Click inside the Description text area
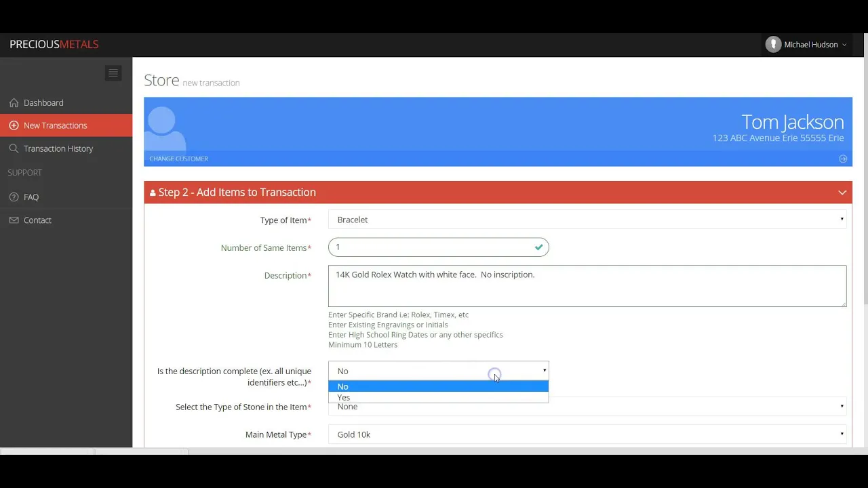Viewport: 868px width, 488px height. pos(587,286)
